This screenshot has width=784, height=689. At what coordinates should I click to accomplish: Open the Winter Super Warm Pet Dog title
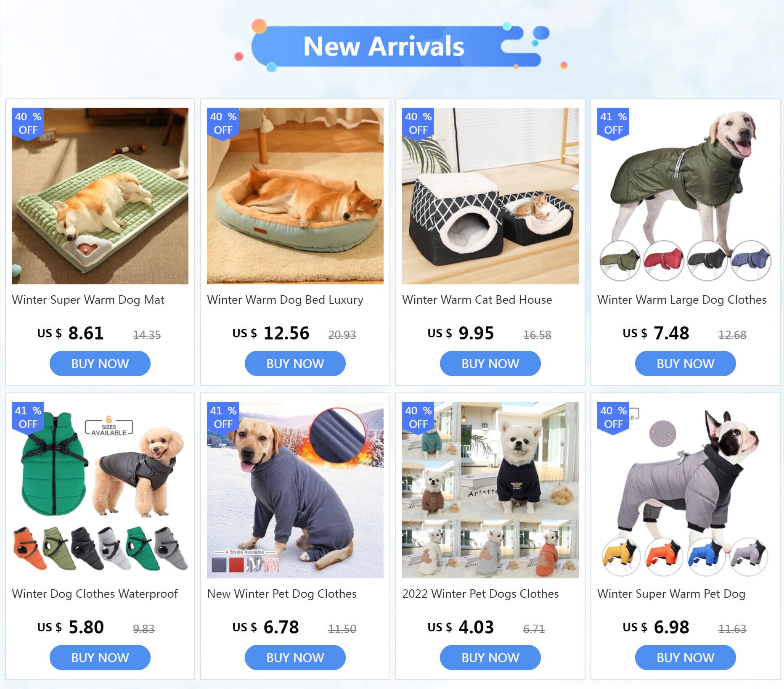click(671, 594)
